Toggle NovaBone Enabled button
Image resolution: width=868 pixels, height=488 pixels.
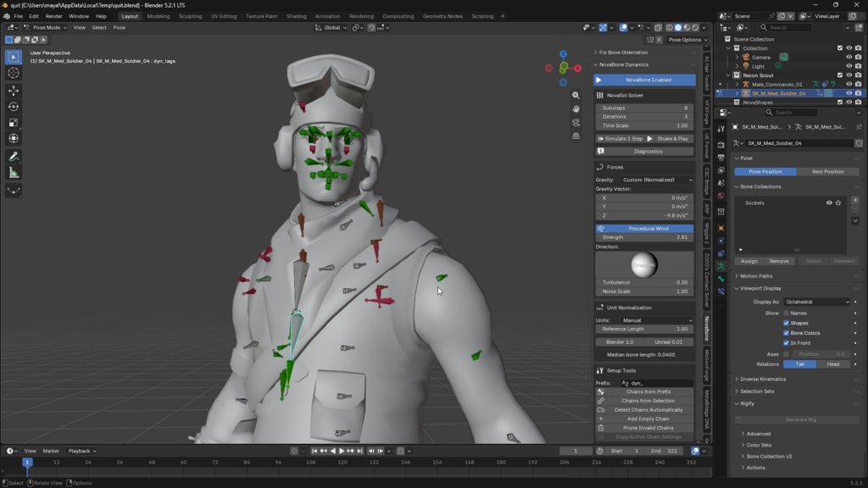pos(645,80)
